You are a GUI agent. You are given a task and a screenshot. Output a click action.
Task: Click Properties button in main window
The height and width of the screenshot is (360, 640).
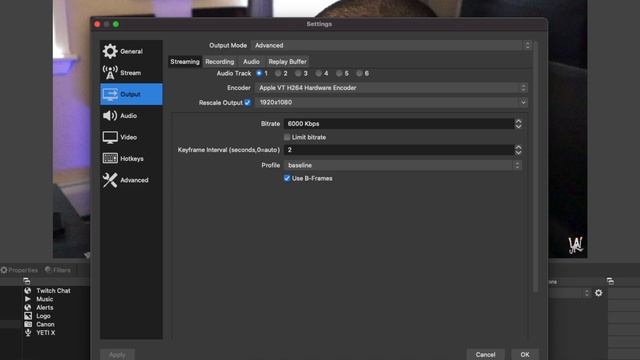click(x=19, y=270)
